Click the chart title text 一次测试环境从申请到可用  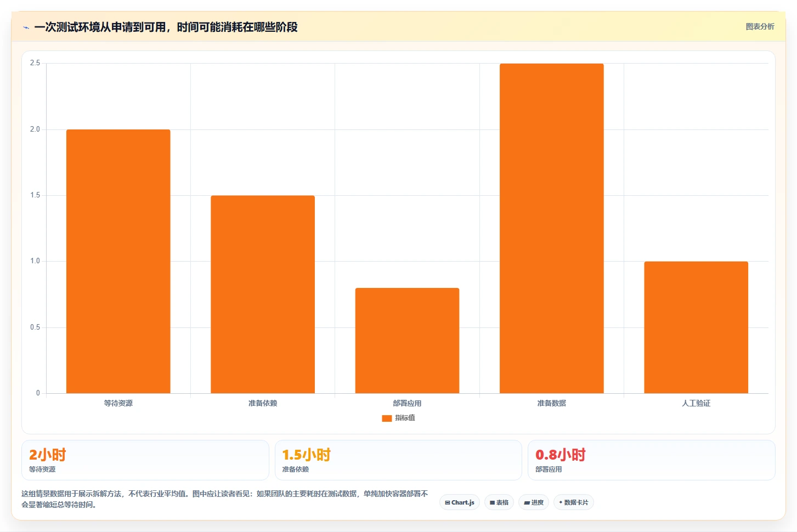pyautogui.click(x=100, y=27)
